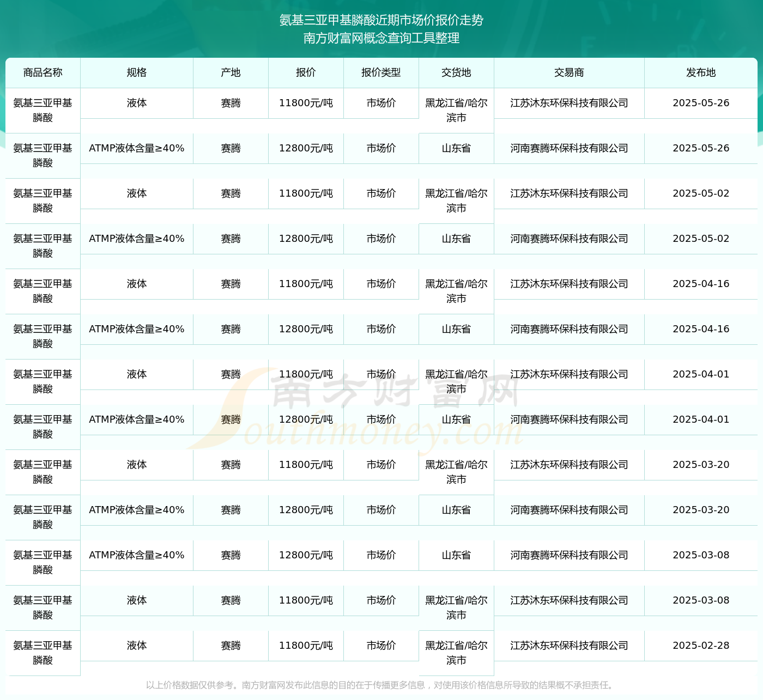Click 2025-05-02 in the 河南赛腾 row
Viewport: 763px width, 700px height.
[701, 239]
